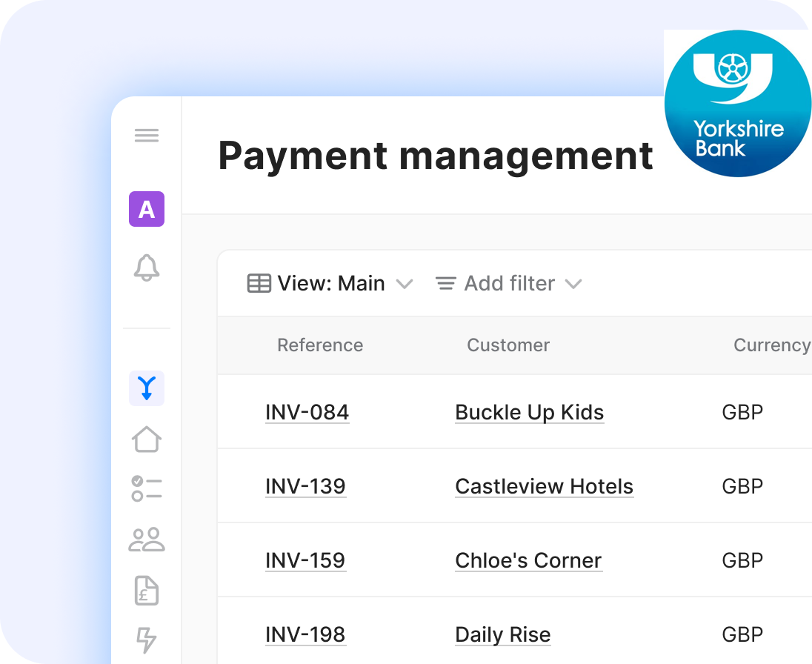Open the checklist tasks sidebar icon
Image resolution: width=812 pixels, height=664 pixels.
click(x=147, y=489)
